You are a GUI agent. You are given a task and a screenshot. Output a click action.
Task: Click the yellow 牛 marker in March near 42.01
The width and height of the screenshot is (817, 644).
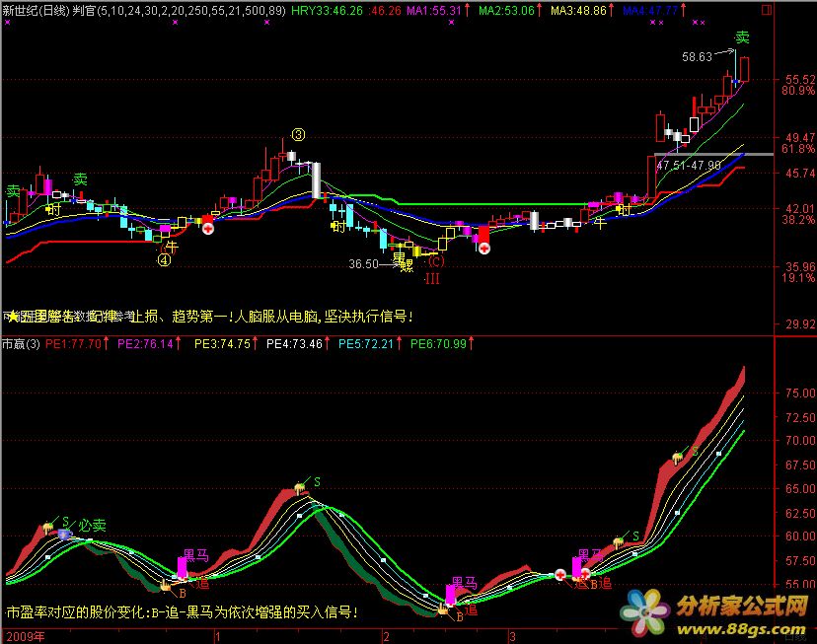pos(600,223)
